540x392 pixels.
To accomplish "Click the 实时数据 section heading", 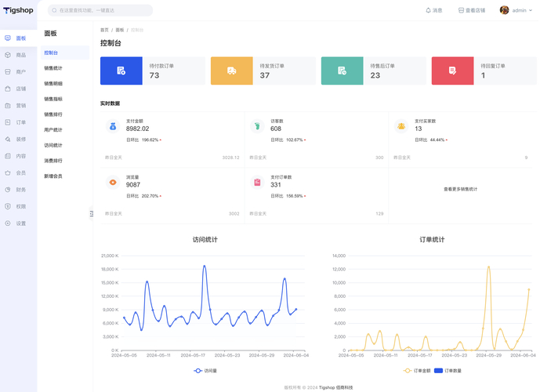I will [x=110, y=103].
